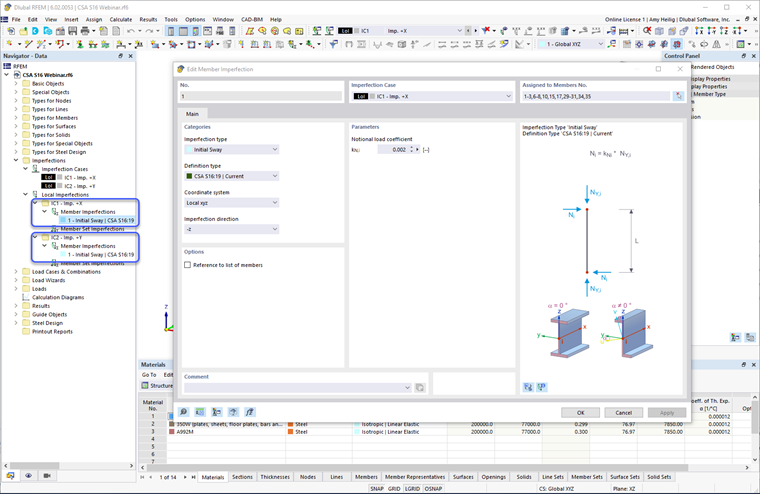This screenshot has width=760, height=494.
Task: Open the 1 - Global XYZ coordinate dropdown
Action: [571, 44]
